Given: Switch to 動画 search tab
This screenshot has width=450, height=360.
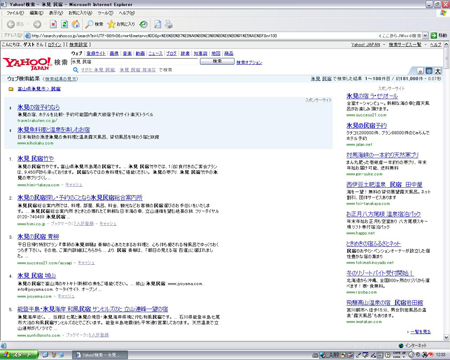Looking at the screenshot, I should tap(140, 53).
